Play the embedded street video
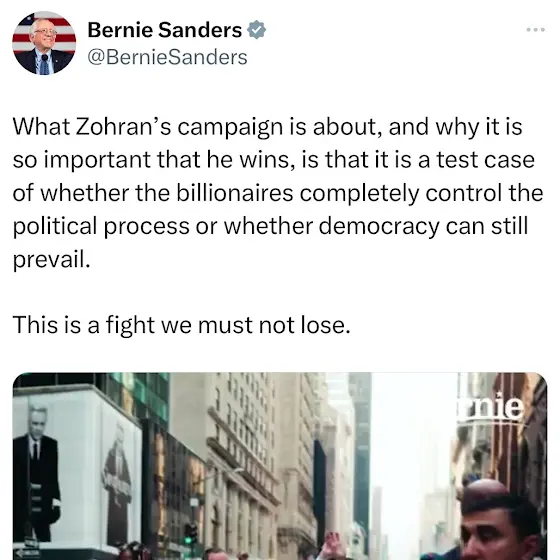Viewport: 560px width, 560px height. pos(280,466)
